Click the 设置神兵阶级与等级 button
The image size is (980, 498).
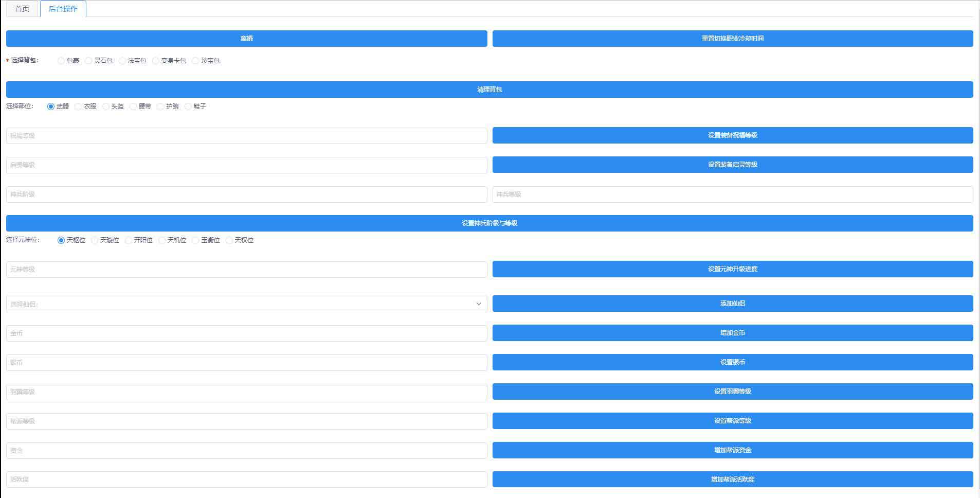(489, 223)
